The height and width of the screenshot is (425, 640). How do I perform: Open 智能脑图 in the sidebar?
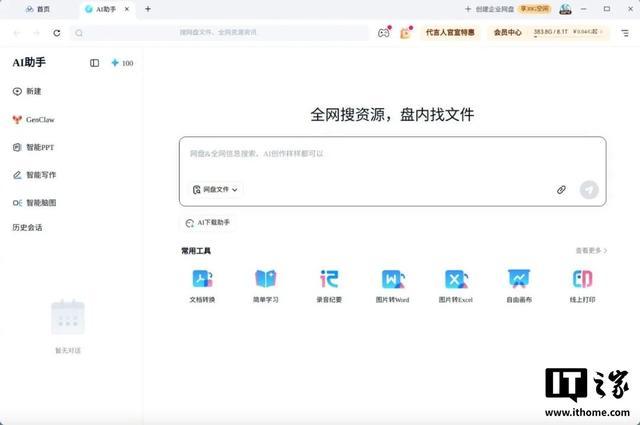tap(34, 203)
